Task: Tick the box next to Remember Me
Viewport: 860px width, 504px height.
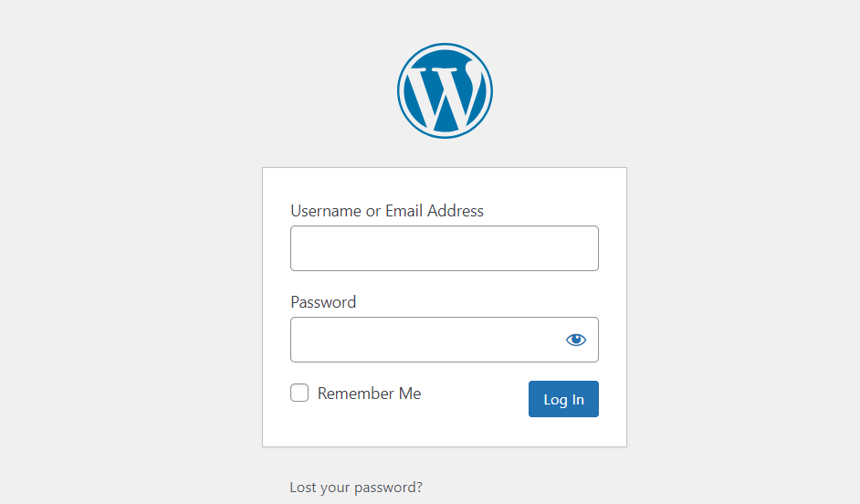Action: pyautogui.click(x=299, y=394)
